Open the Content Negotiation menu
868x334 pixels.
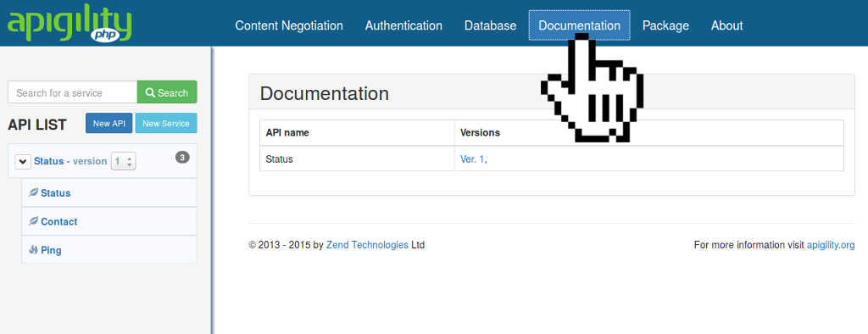[x=289, y=25]
